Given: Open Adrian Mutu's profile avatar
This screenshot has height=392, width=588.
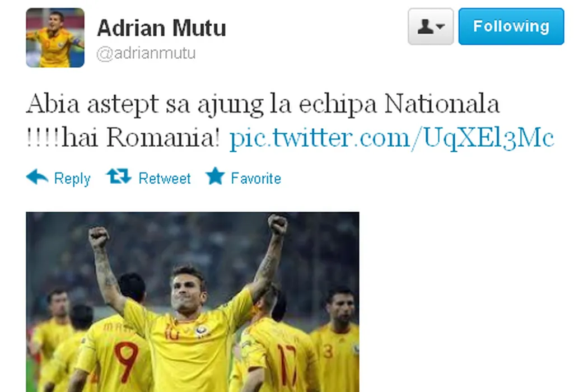Looking at the screenshot, I should click(55, 38).
